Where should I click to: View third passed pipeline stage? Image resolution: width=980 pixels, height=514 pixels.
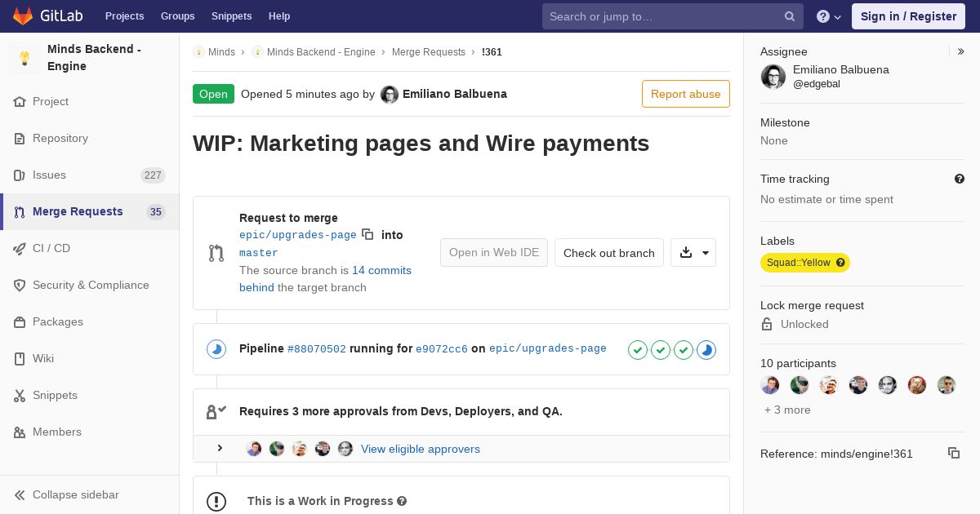[x=684, y=350]
